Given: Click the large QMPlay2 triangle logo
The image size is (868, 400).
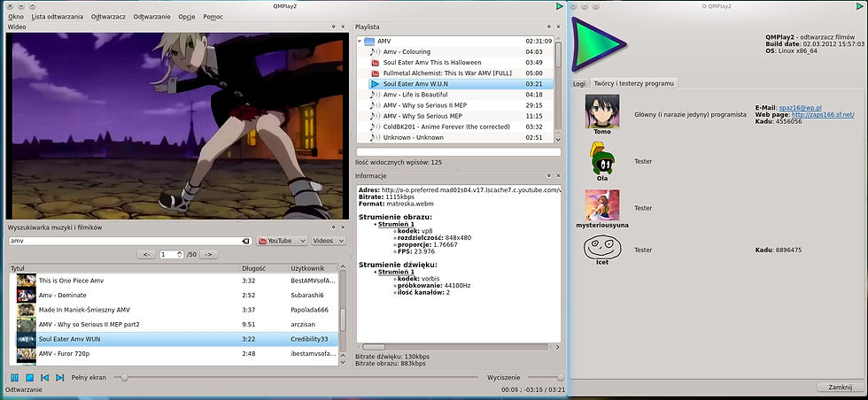Looking at the screenshot, I should tap(597, 44).
